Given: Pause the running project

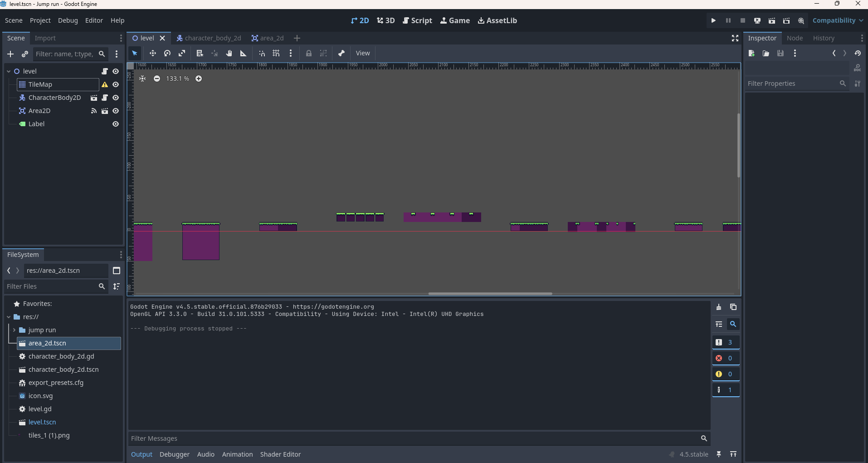Looking at the screenshot, I should point(728,20).
